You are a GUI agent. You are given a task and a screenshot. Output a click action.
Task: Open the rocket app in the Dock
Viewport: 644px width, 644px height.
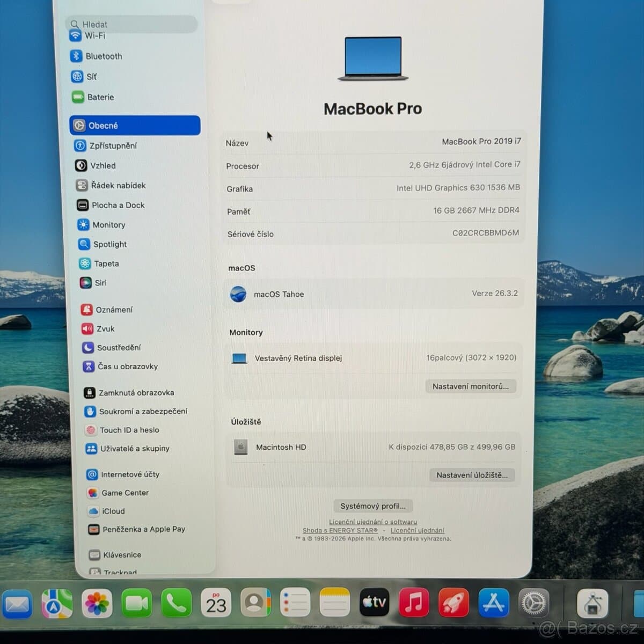pos(453,602)
